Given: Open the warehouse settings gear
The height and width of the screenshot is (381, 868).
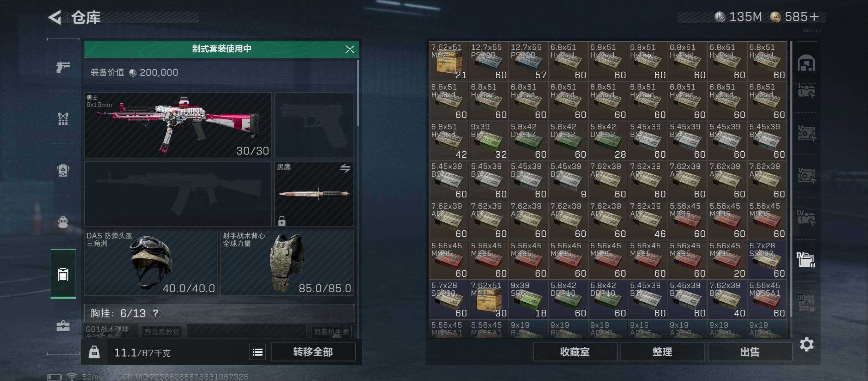Looking at the screenshot, I should 807,344.
